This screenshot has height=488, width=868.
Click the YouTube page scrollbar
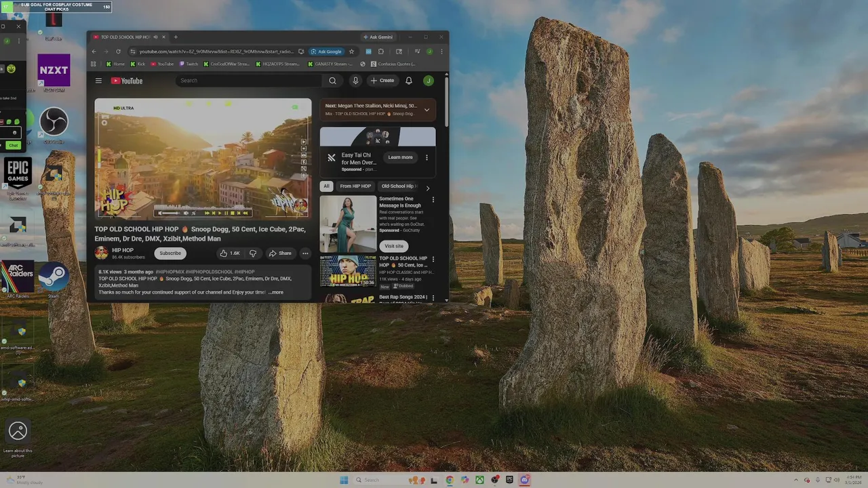446,102
